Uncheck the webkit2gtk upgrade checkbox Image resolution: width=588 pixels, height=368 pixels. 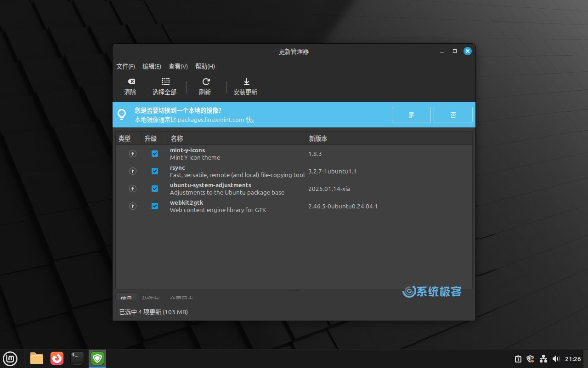[x=155, y=206]
